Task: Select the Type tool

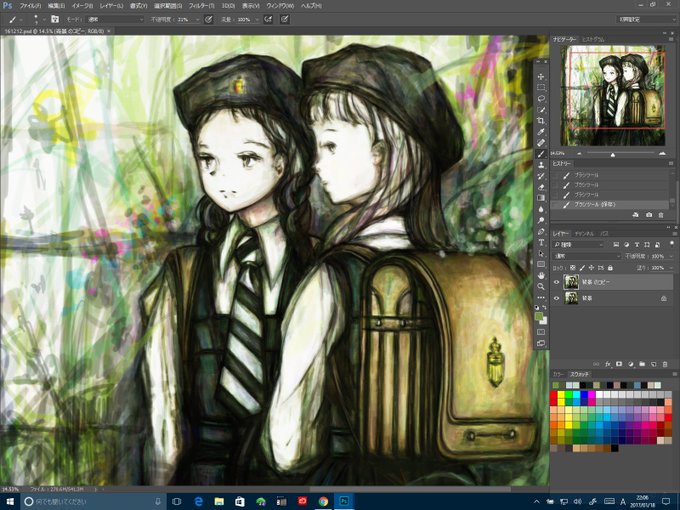Action: 541,242
